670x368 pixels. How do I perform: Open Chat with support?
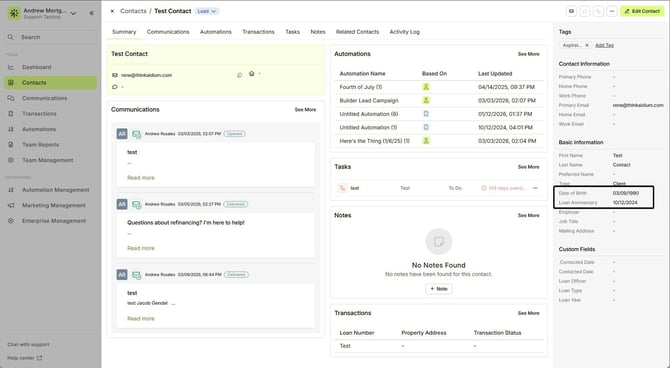point(28,344)
